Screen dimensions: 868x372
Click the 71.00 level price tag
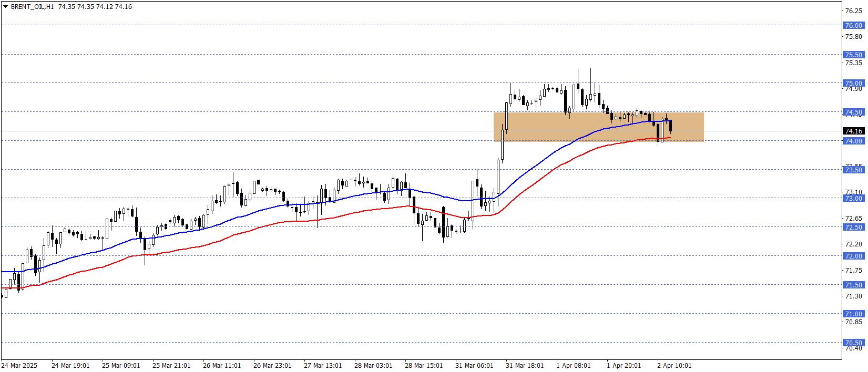point(853,314)
